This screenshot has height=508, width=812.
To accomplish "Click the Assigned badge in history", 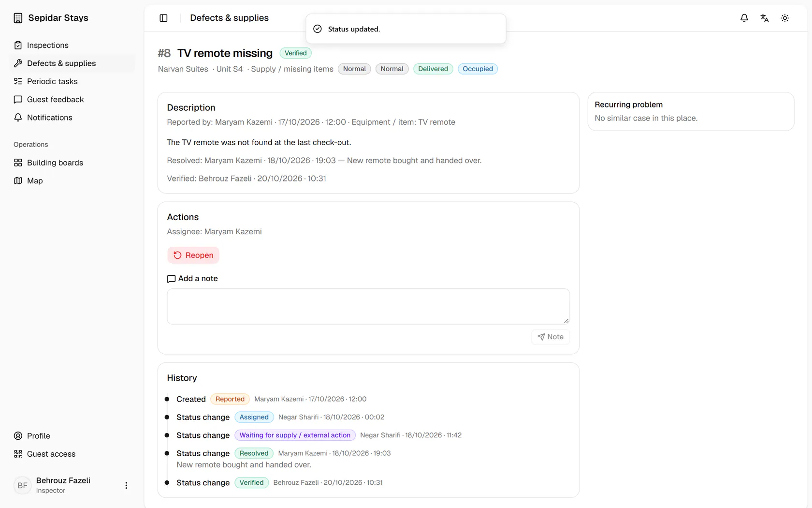I will click(254, 417).
